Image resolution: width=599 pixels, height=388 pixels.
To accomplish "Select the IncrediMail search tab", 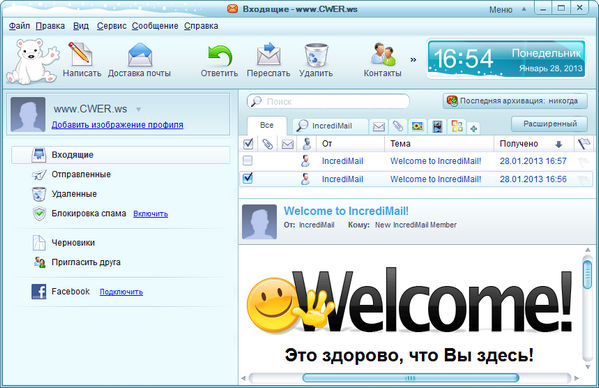I will [331, 126].
